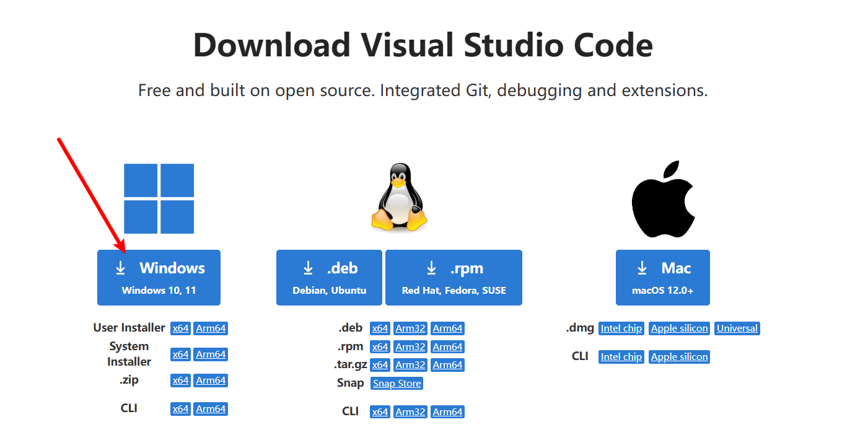Download the Linux .rpm Arm64 link

click(447, 347)
